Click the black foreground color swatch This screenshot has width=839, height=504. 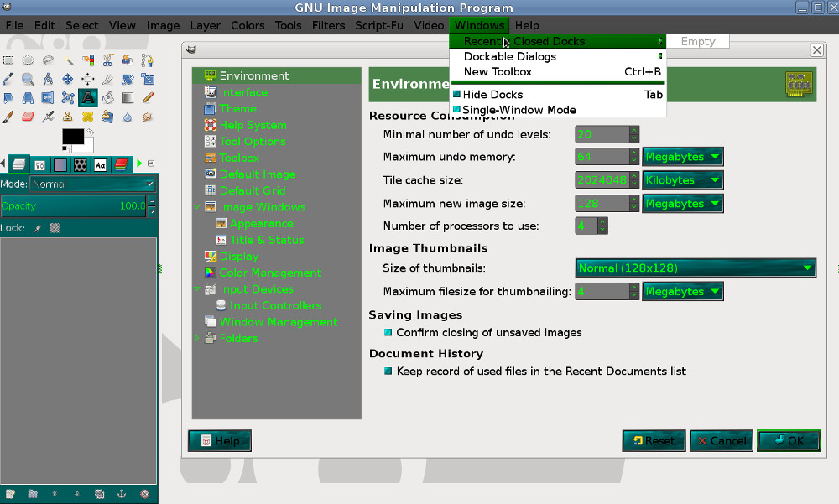[x=73, y=137]
